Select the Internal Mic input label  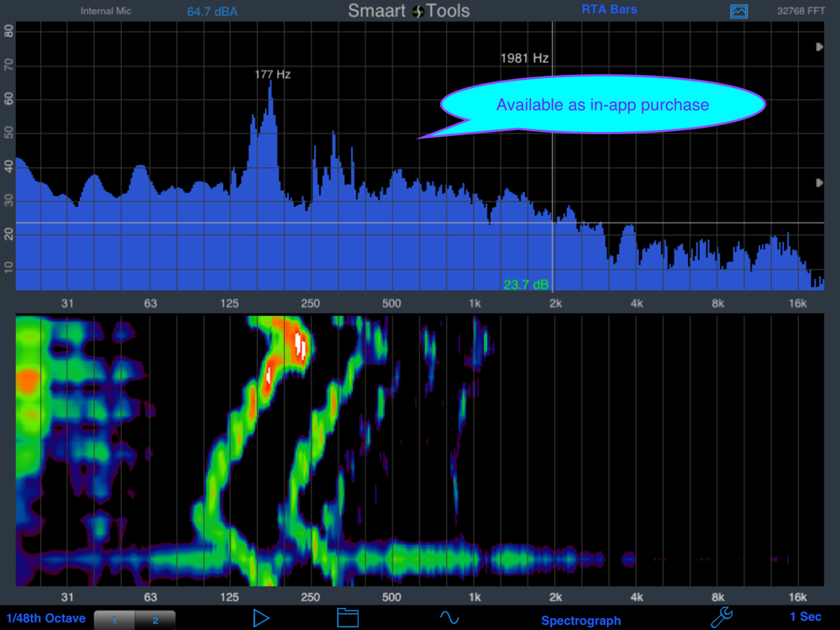click(106, 11)
